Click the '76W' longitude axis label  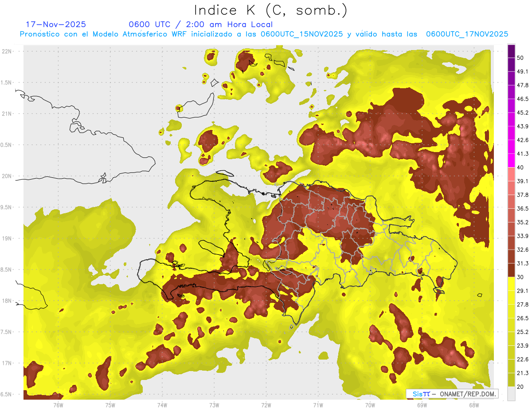(58, 405)
